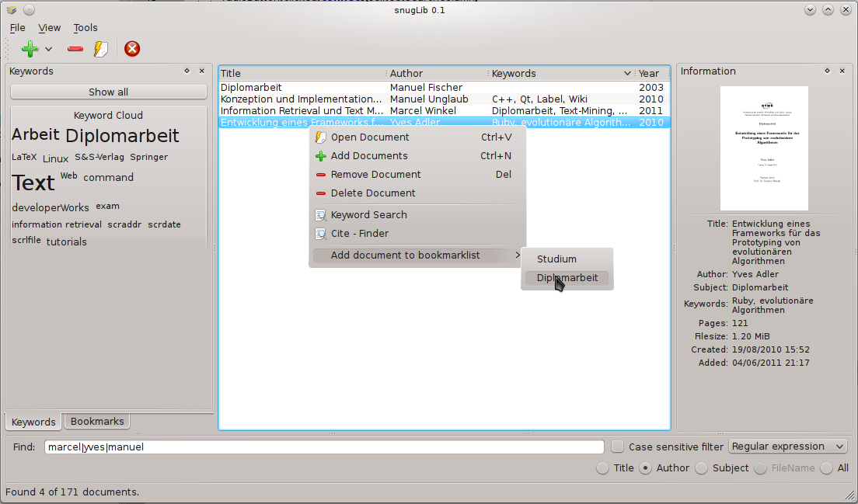The image size is (858, 504).
Task: Select the Title radio button
Action: 602,468
